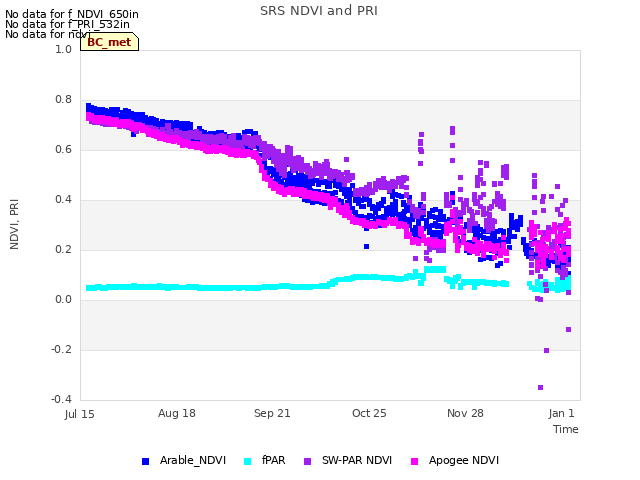The height and width of the screenshot is (480, 640).
Task: Click the -0.4 y-axis tick label
Action: [61, 399]
